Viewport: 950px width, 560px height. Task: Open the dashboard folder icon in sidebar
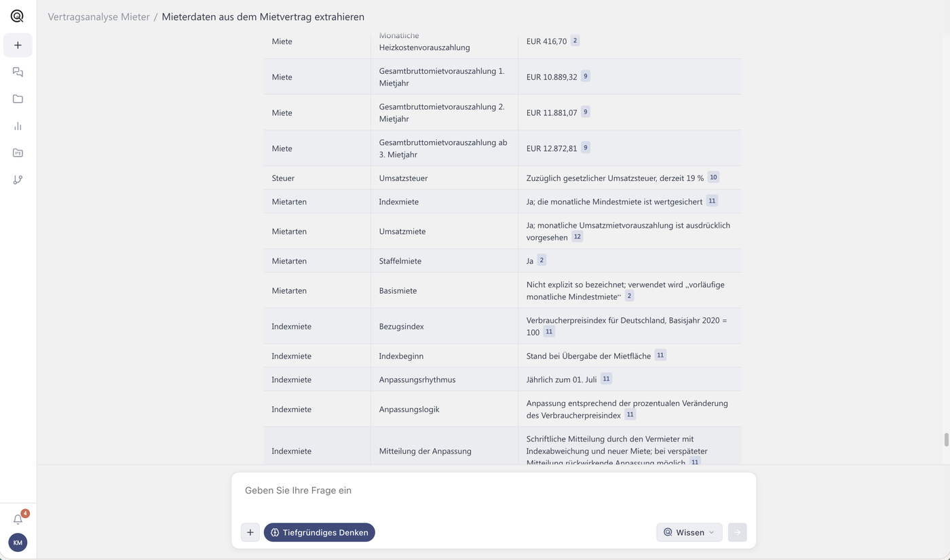tap(18, 153)
